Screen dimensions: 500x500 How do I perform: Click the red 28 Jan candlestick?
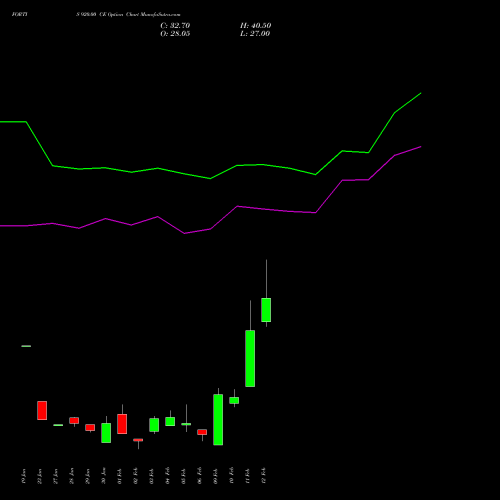pyautogui.click(x=74, y=421)
